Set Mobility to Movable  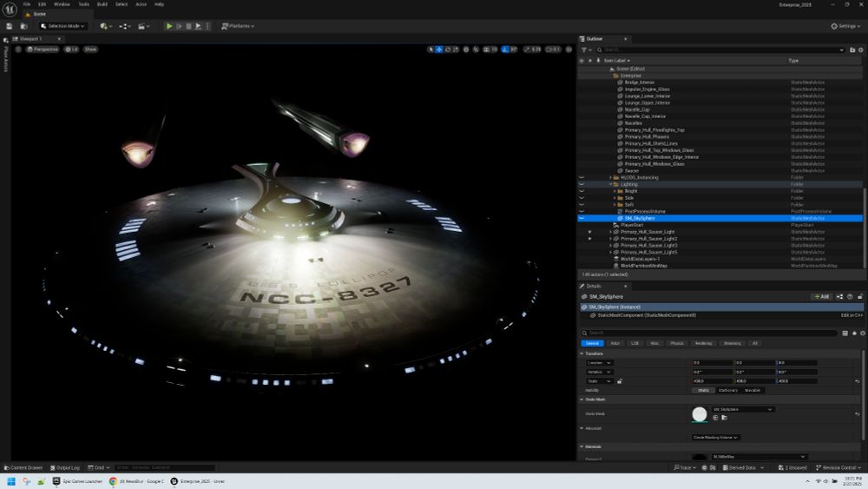click(753, 391)
